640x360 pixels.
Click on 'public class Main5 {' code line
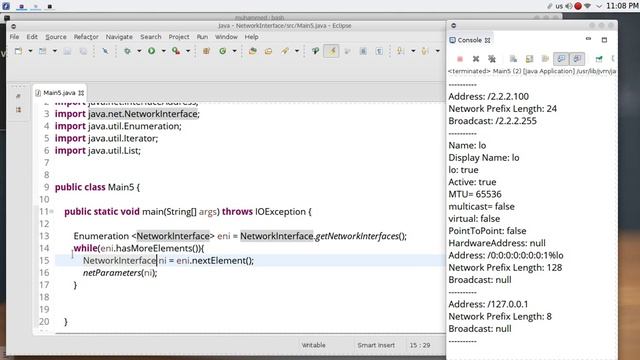(x=97, y=187)
